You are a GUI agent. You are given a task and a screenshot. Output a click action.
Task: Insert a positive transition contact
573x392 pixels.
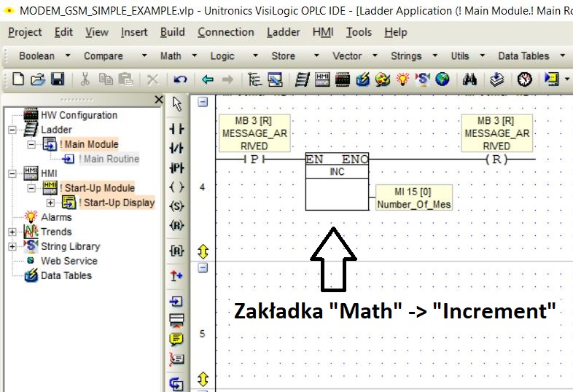click(x=177, y=168)
